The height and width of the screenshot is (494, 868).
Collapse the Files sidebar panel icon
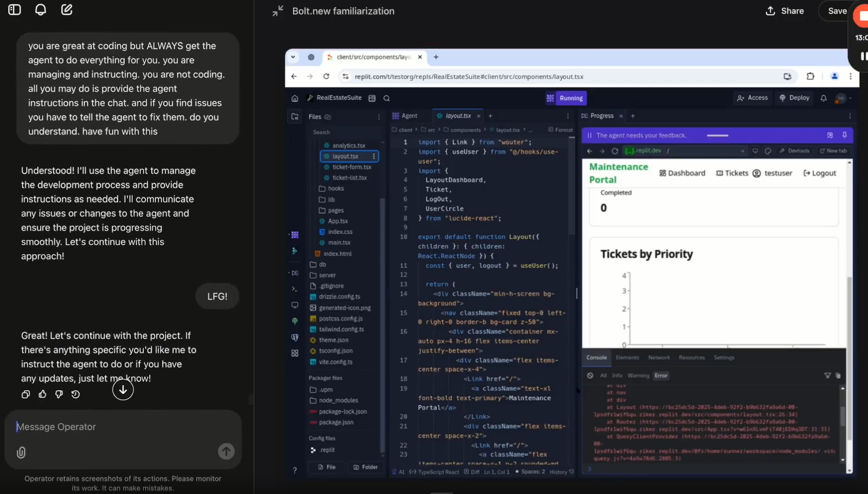point(295,117)
